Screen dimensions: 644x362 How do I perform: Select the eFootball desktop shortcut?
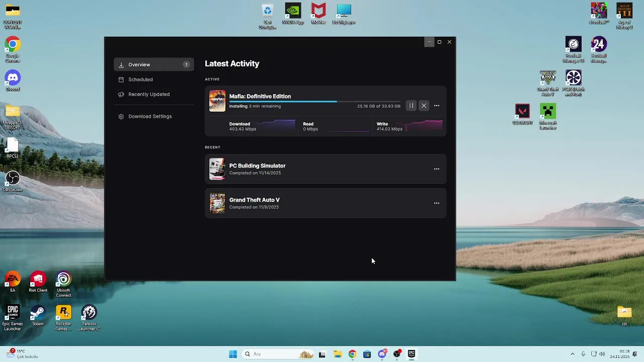point(599,14)
